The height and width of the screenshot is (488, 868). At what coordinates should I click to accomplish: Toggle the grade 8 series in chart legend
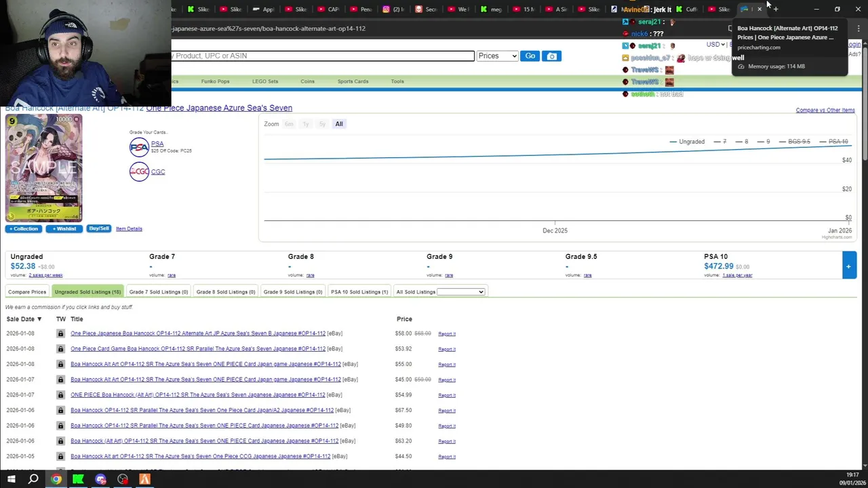(x=742, y=142)
